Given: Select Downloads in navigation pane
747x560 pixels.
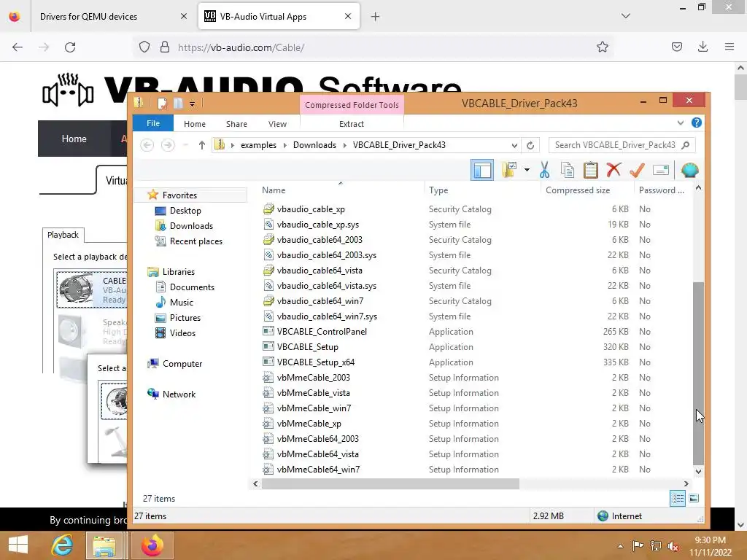Looking at the screenshot, I should pos(191,226).
